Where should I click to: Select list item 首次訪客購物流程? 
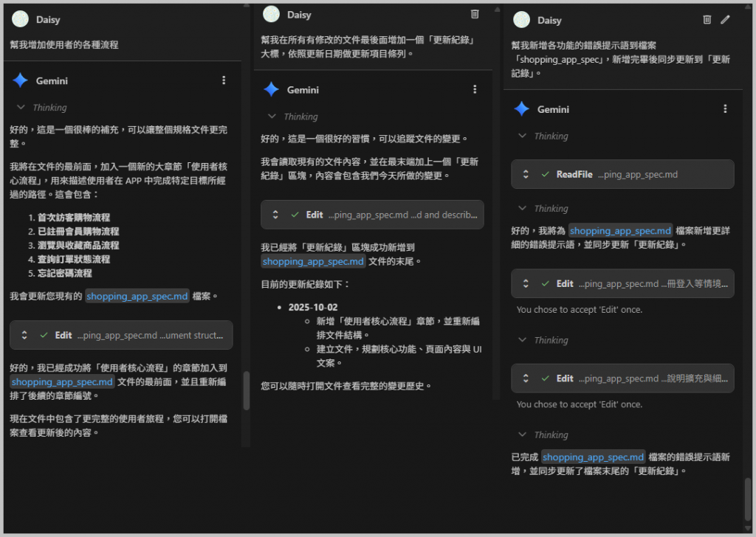(74, 218)
